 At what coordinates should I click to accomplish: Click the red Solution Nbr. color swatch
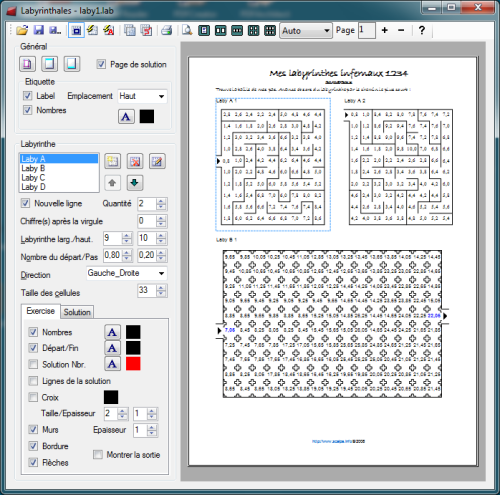pyautogui.click(x=133, y=364)
